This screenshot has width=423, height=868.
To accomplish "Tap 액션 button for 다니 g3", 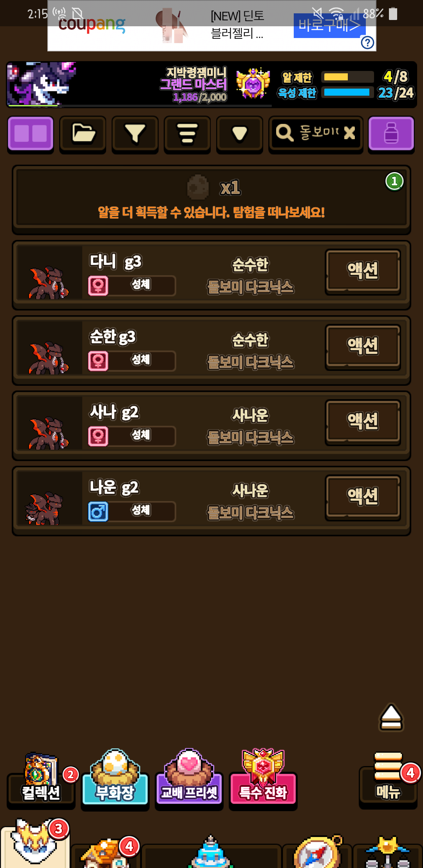I will coord(363,271).
